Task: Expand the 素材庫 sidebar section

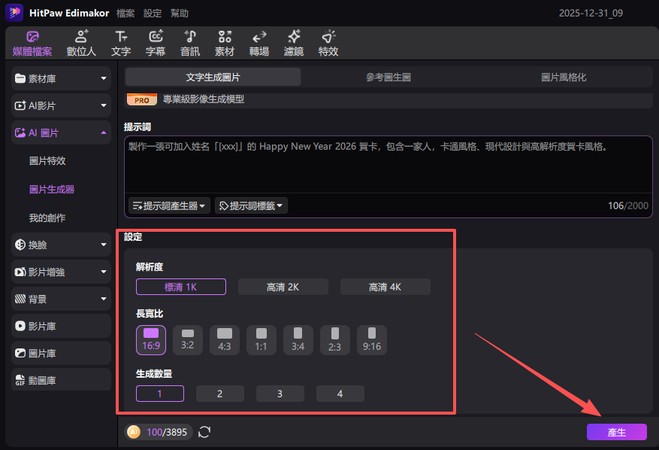Action: coord(61,79)
